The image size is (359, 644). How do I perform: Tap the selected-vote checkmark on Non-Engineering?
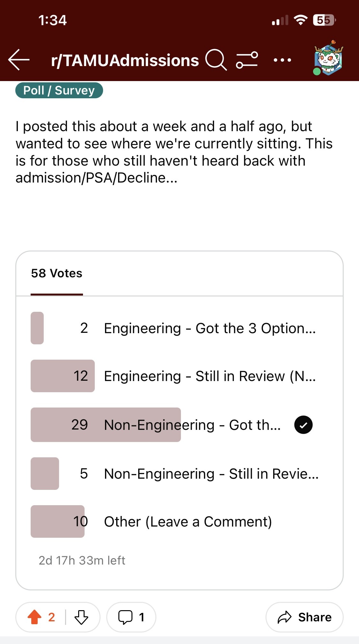(x=303, y=425)
